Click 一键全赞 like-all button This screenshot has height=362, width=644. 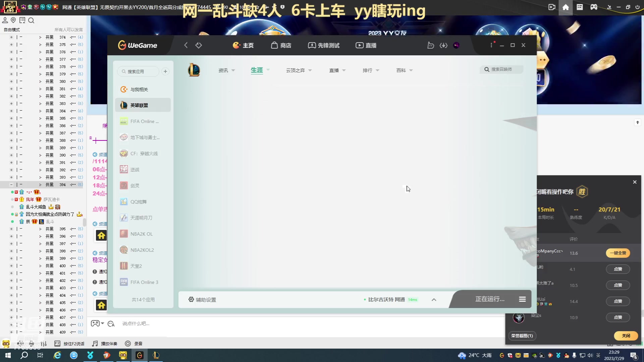618,253
